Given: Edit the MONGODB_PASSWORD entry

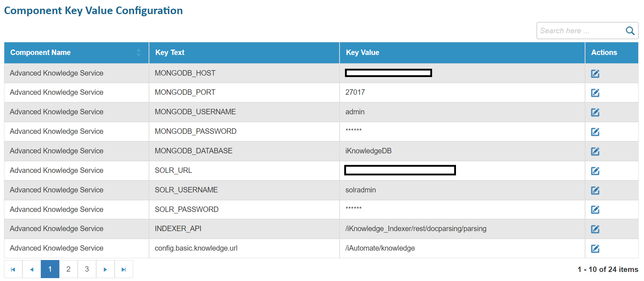Looking at the screenshot, I should click(595, 132).
